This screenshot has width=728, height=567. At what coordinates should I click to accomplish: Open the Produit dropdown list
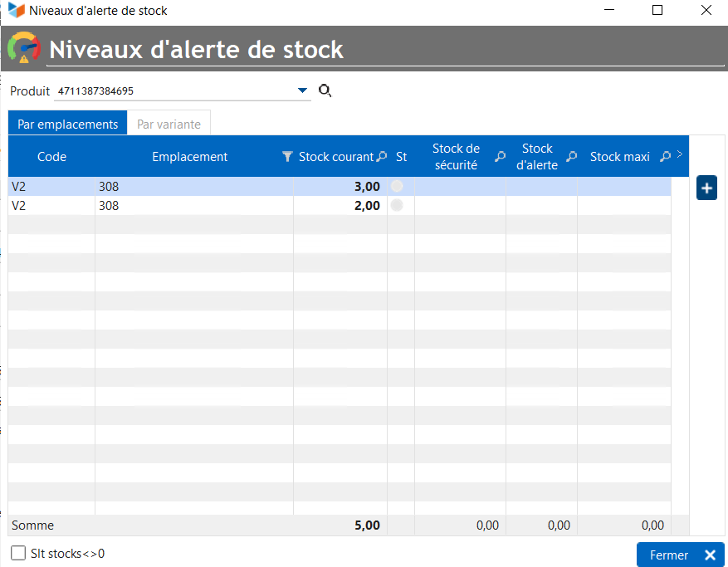tap(302, 90)
